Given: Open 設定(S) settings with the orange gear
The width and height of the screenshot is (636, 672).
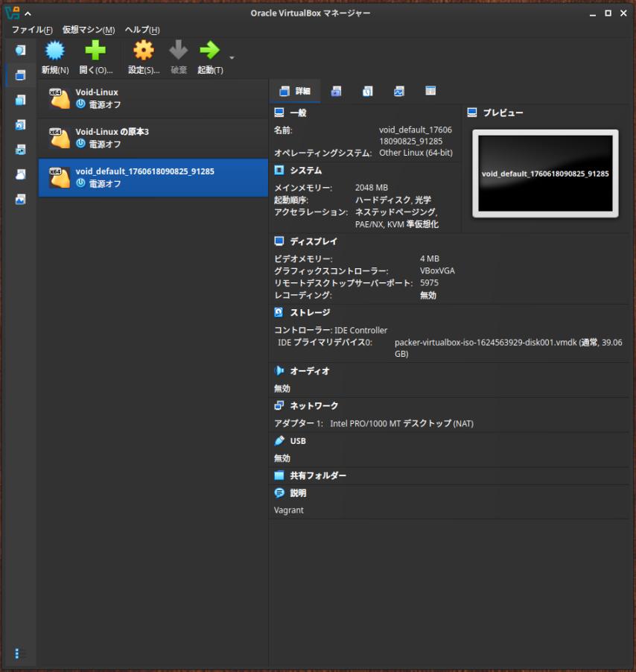Looking at the screenshot, I should point(144,51).
